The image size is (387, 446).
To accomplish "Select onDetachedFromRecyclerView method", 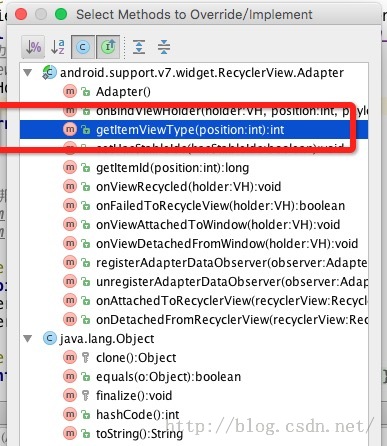I will (x=194, y=319).
